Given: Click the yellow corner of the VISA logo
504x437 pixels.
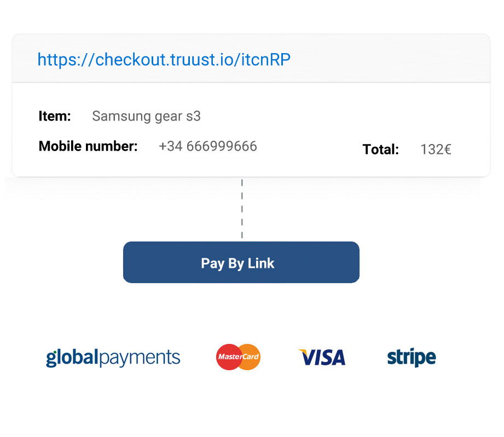Looking at the screenshot, I should point(303,352).
